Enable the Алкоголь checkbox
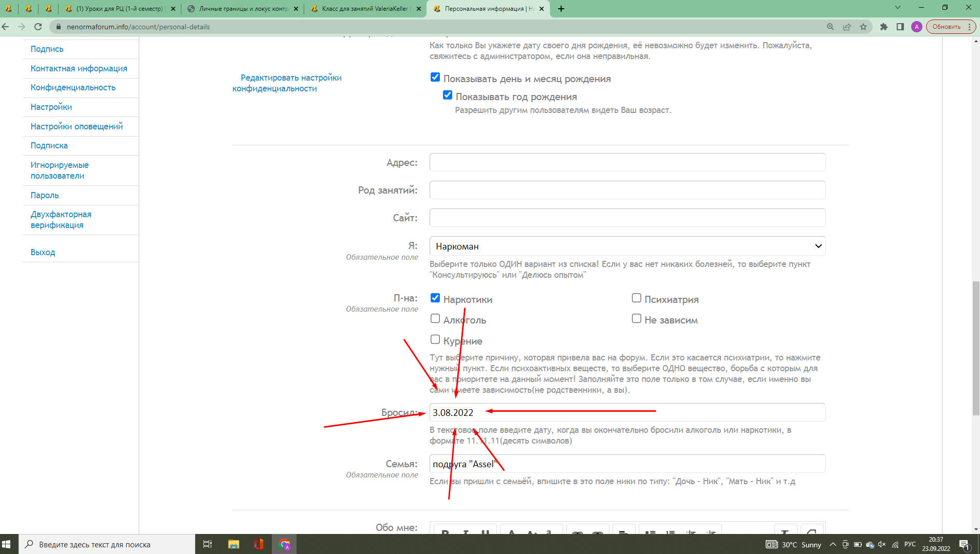The height and width of the screenshot is (554, 980). point(435,319)
